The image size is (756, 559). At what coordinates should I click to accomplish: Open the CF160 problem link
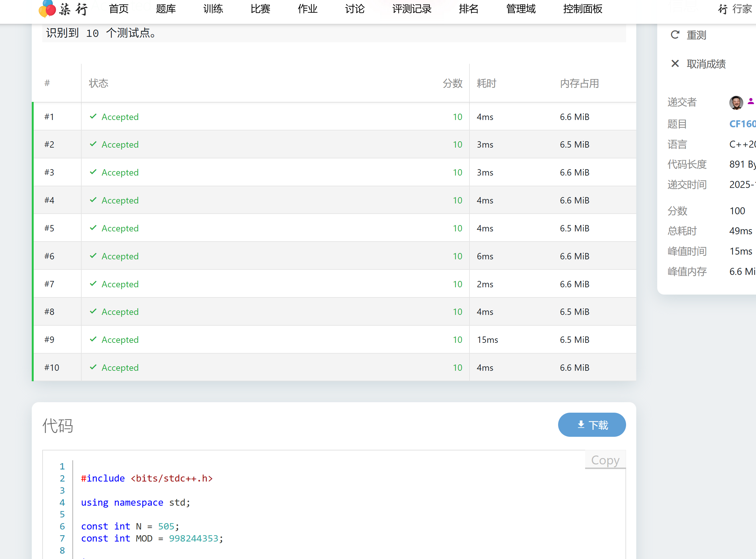742,124
